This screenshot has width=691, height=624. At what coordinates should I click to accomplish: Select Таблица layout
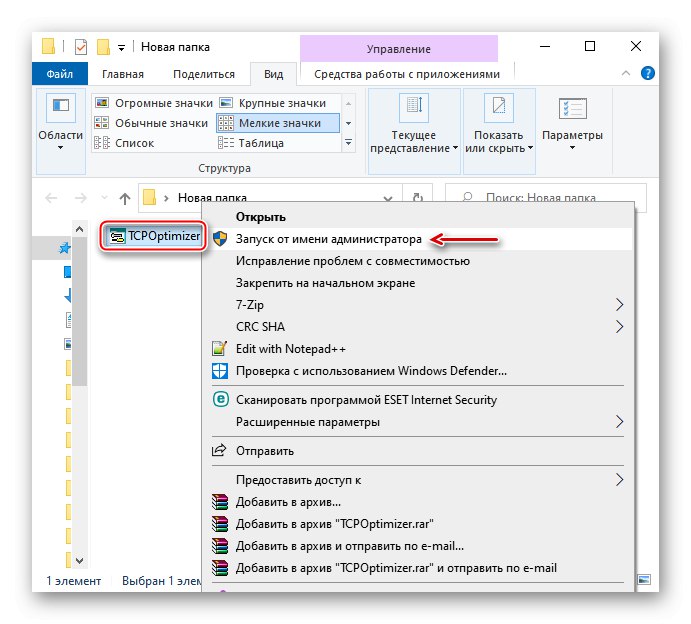click(x=278, y=143)
